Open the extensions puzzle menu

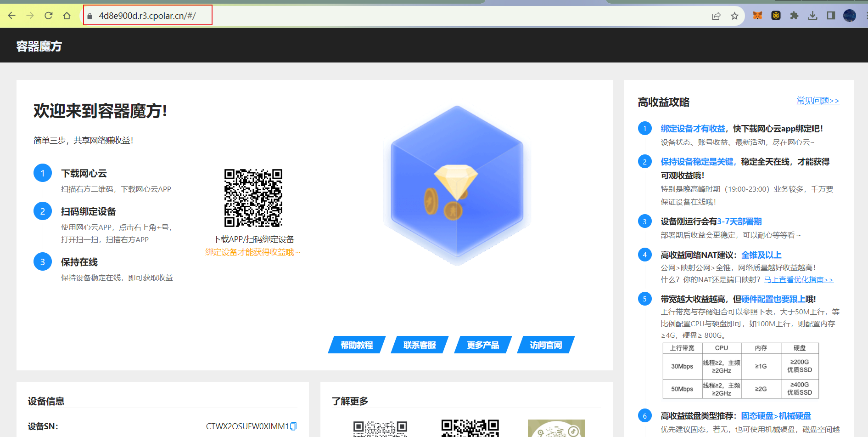[794, 16]
